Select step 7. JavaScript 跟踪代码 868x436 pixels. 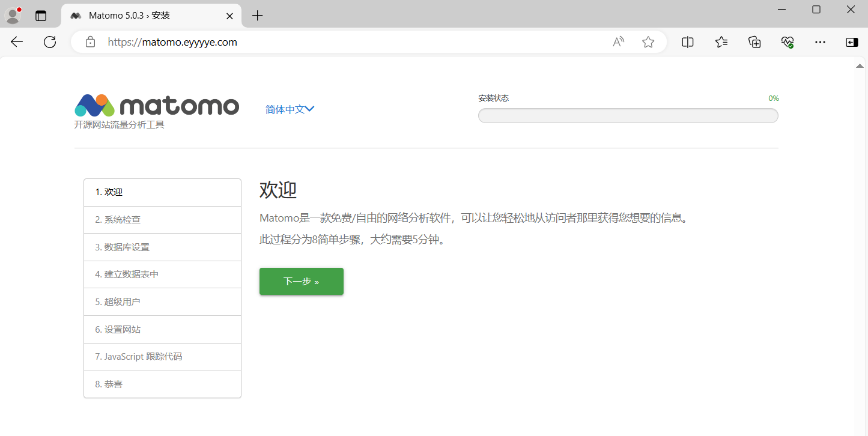click(x=162, y=357)
